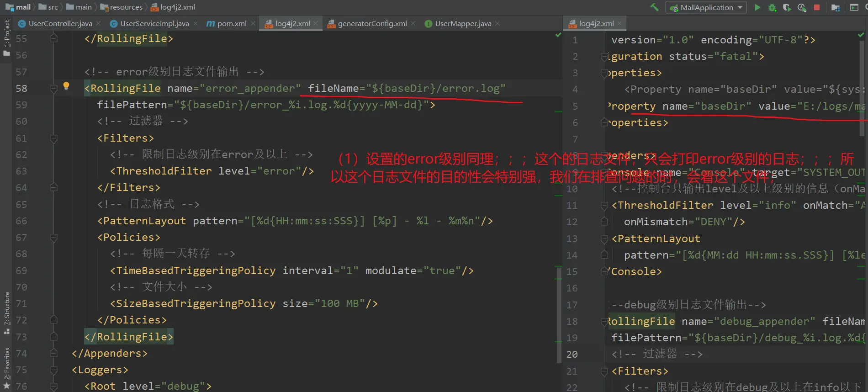Stop the running application
This screenshot has width=868, height=392.
[x=817, y=7]
